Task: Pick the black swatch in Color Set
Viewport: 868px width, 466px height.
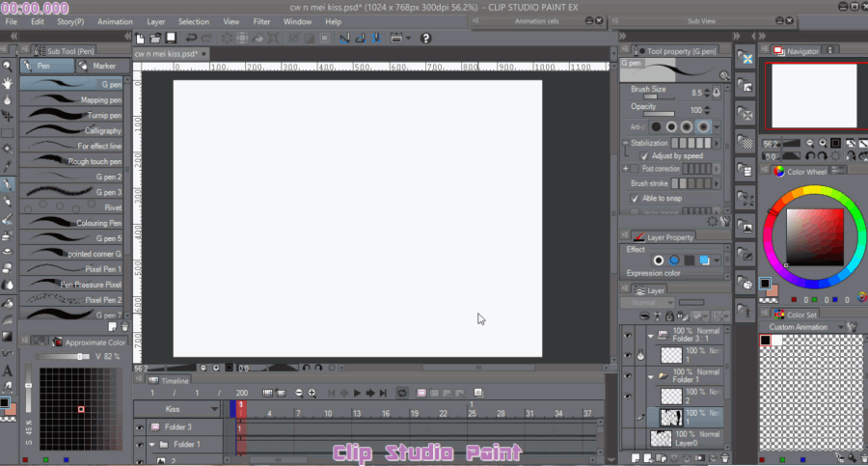Action: point(766,341)
